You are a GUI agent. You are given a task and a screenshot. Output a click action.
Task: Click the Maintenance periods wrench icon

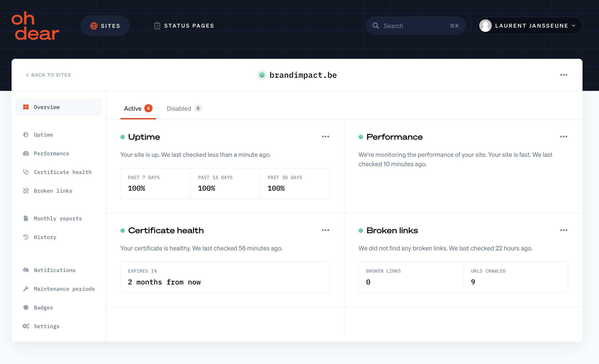26,289
